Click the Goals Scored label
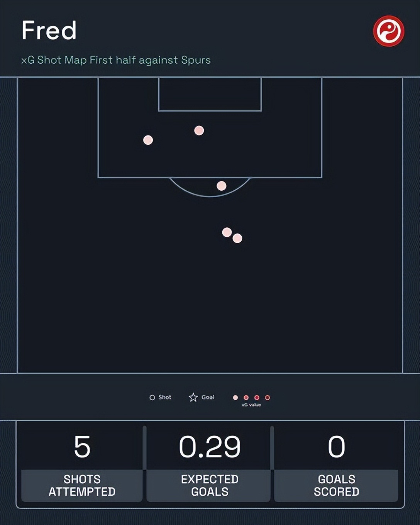Viewport: 420px width, 525px height. pos(336,485)
